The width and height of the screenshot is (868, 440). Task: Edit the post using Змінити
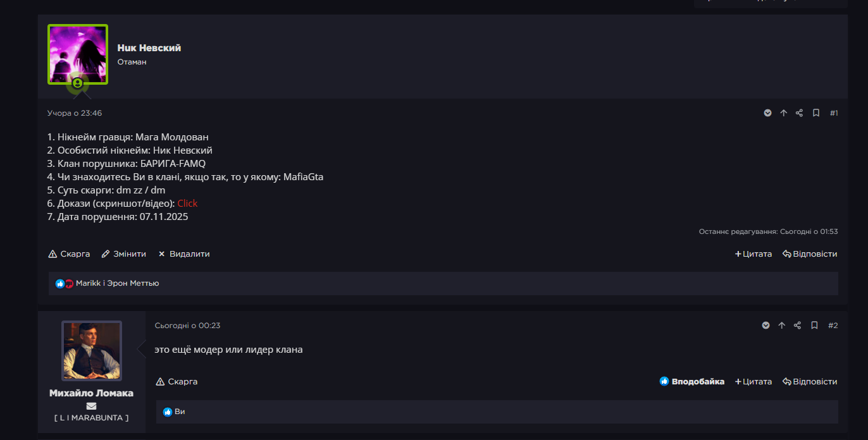[123, 254]
